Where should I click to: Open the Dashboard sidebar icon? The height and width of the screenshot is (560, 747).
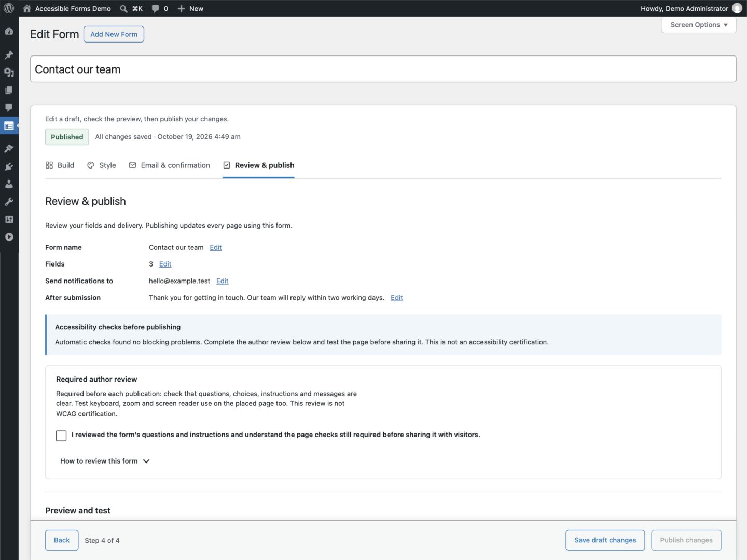point(9,31)
